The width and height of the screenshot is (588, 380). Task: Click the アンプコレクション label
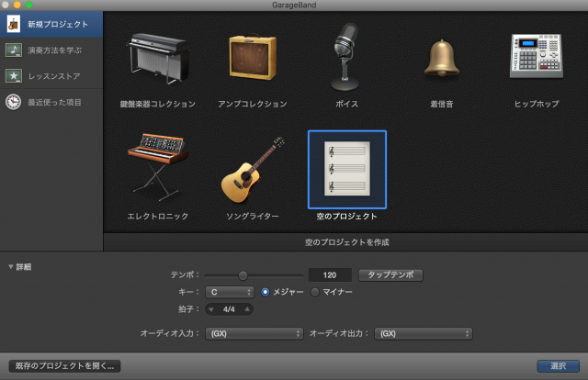tap(253, 104)
